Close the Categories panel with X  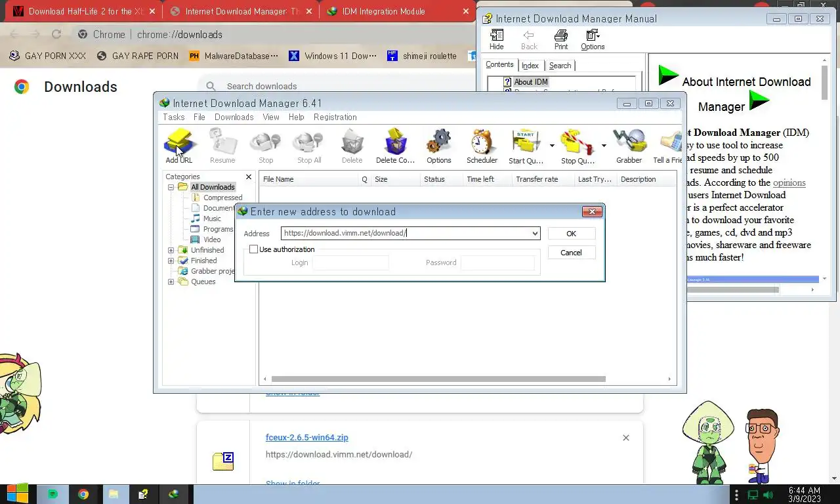(x=249, y=177)
